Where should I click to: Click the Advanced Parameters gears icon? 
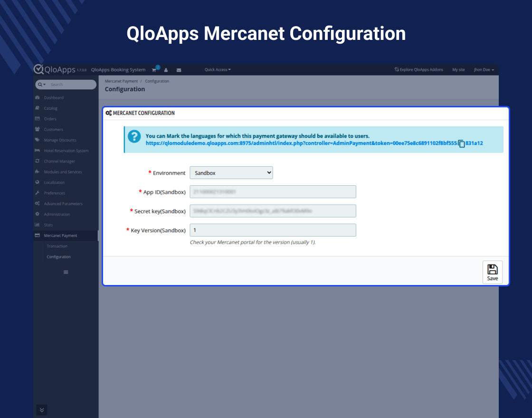click(x=38, y=203)
